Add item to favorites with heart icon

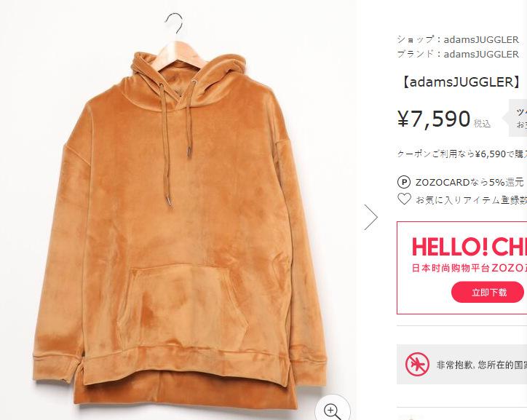404,199
